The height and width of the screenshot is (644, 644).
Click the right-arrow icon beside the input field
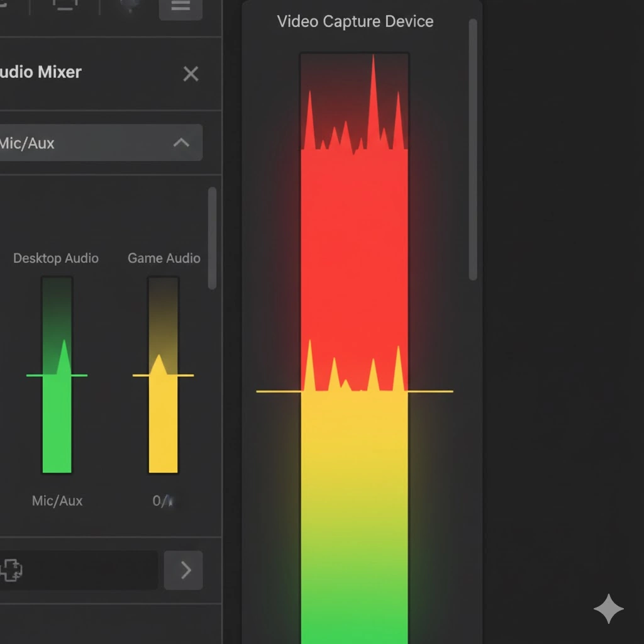(x=183, y=570)
